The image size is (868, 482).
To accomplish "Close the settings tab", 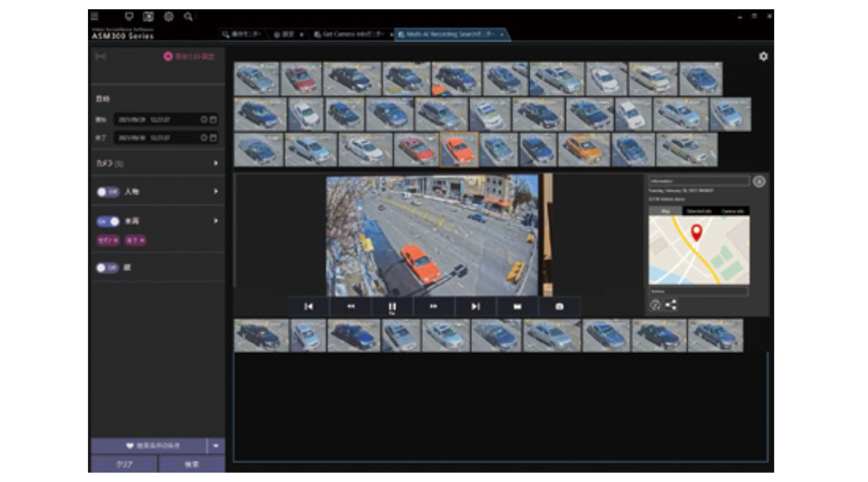I will 301,35.
